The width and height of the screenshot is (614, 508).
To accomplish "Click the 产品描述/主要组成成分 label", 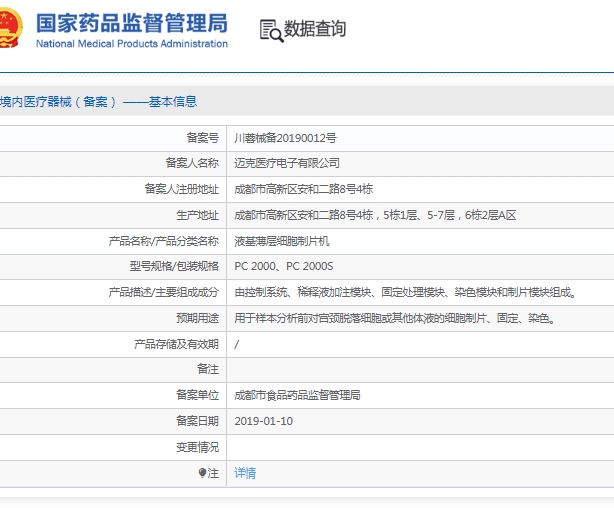I will coord(164,292).
